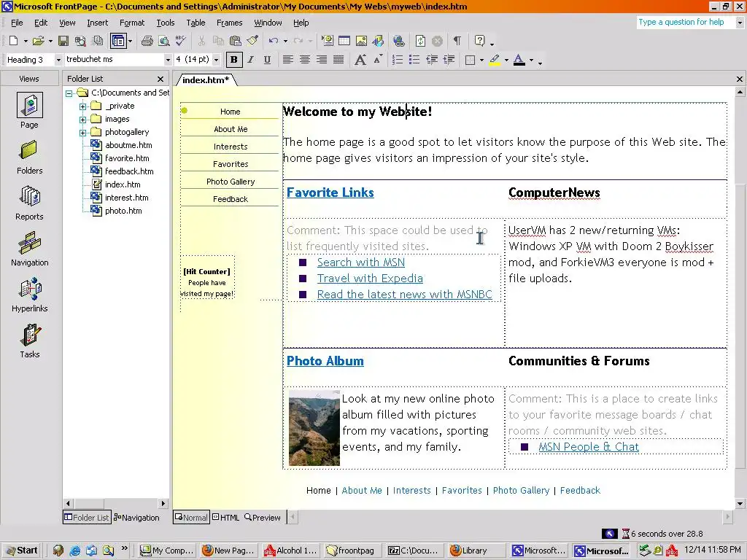
Task: Expand the _private folder
Action: click(x=83, y=106)
